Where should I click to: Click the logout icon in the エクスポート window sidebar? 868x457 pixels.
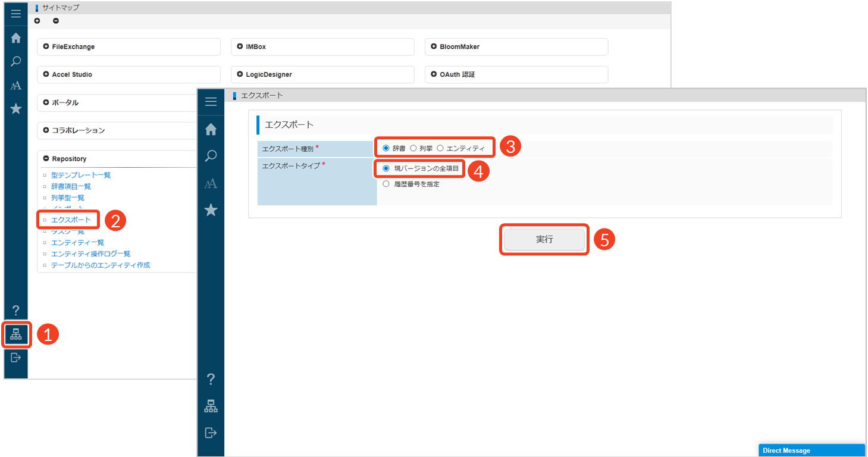tap(211, 433)
